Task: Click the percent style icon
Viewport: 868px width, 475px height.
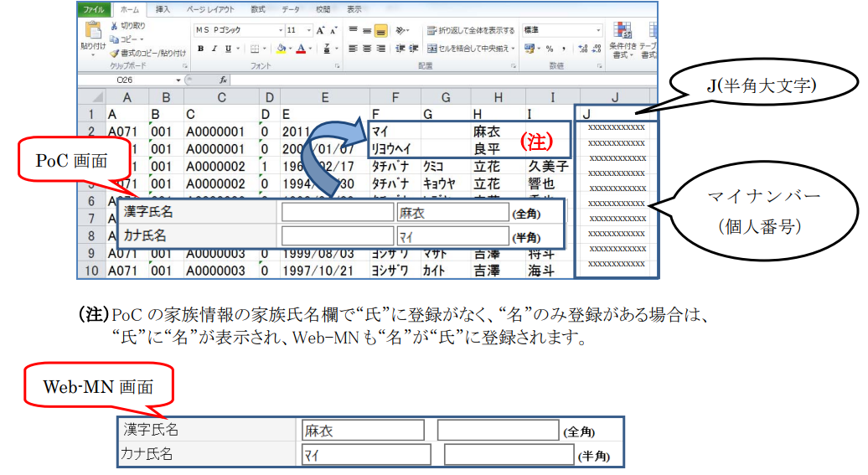Action: coord(549,49)
